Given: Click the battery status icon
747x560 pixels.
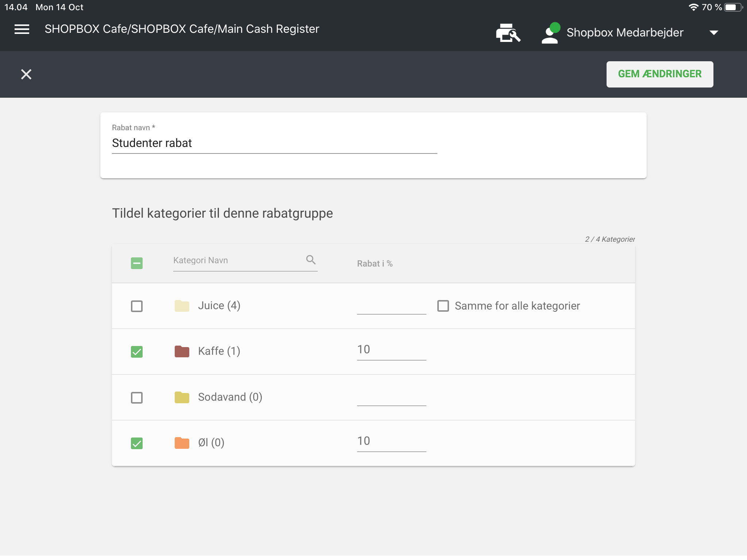Looking at the screenshot, I should coord(734,7).
